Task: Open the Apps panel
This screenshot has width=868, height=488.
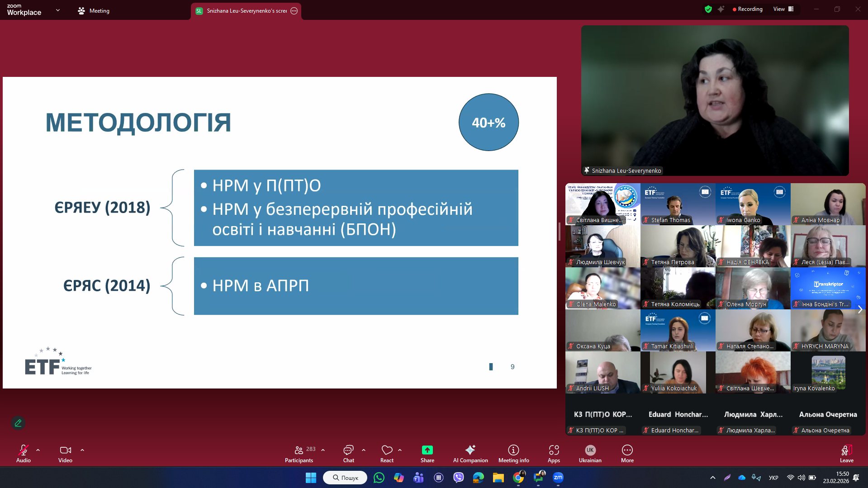Action: (x=554, y=454)
